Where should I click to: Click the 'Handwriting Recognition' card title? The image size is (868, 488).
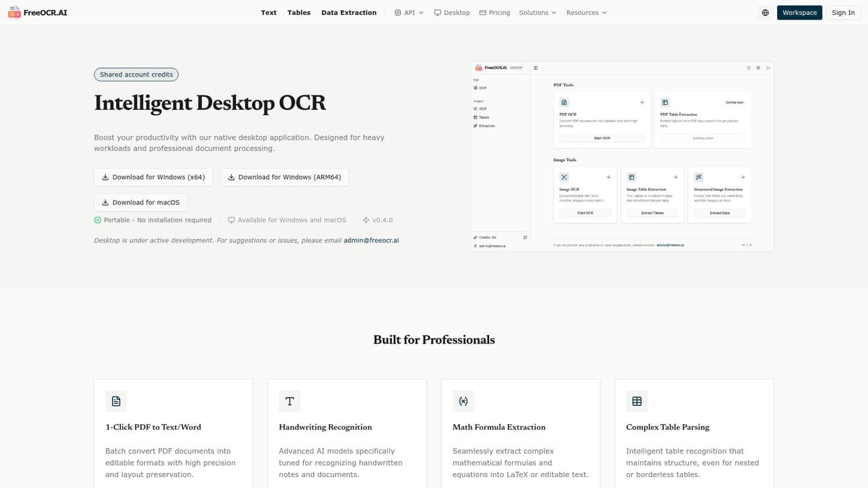coord(325,427)
